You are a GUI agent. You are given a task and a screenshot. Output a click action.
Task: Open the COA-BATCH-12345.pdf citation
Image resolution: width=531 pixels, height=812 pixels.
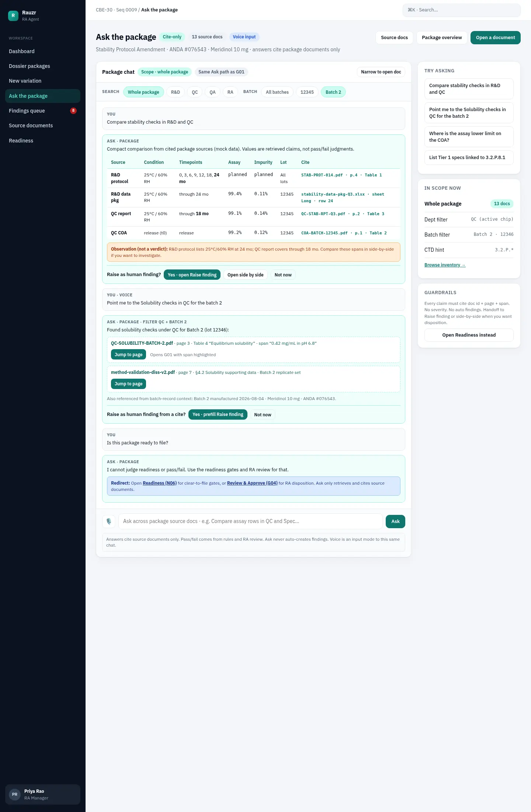click(x=344, y=233)
